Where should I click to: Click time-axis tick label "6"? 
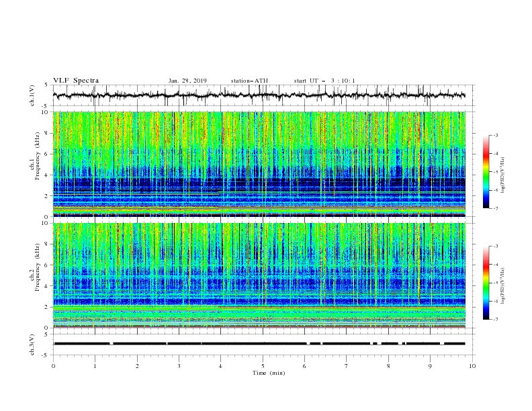304,366
